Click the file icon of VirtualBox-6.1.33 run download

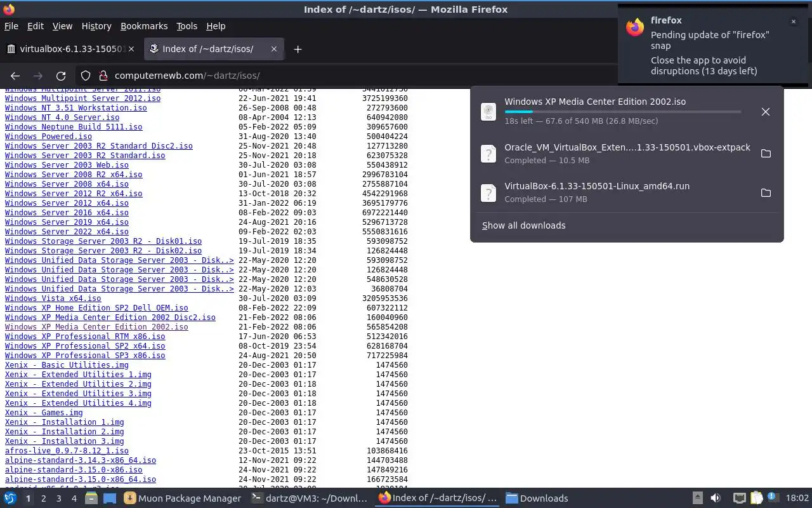488,192
